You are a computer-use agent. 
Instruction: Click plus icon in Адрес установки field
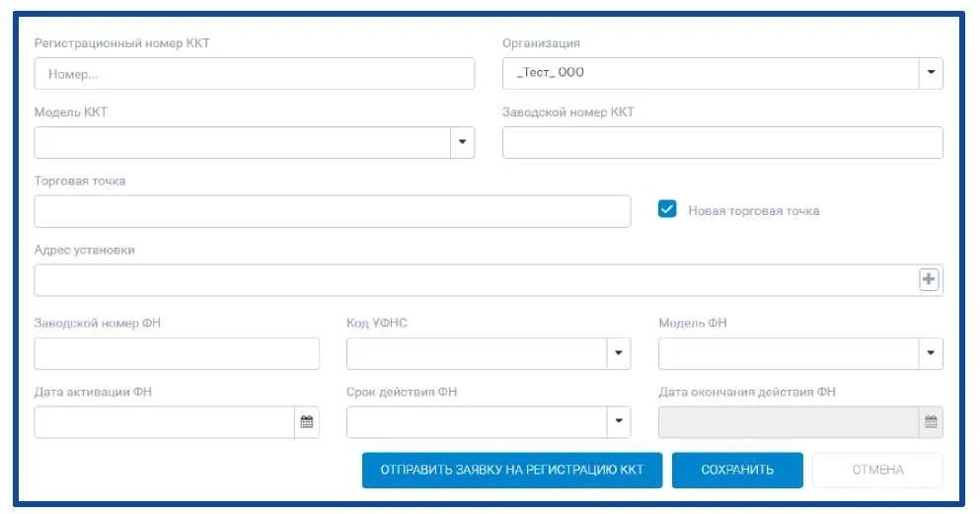coord(929,279)
